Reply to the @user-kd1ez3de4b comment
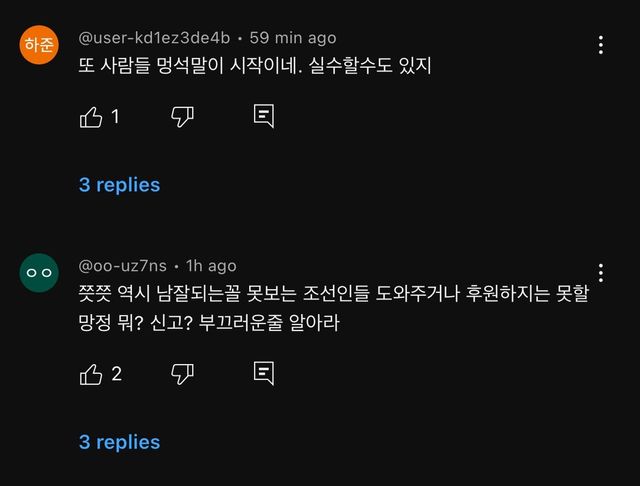640x486 pixels. 264,117
